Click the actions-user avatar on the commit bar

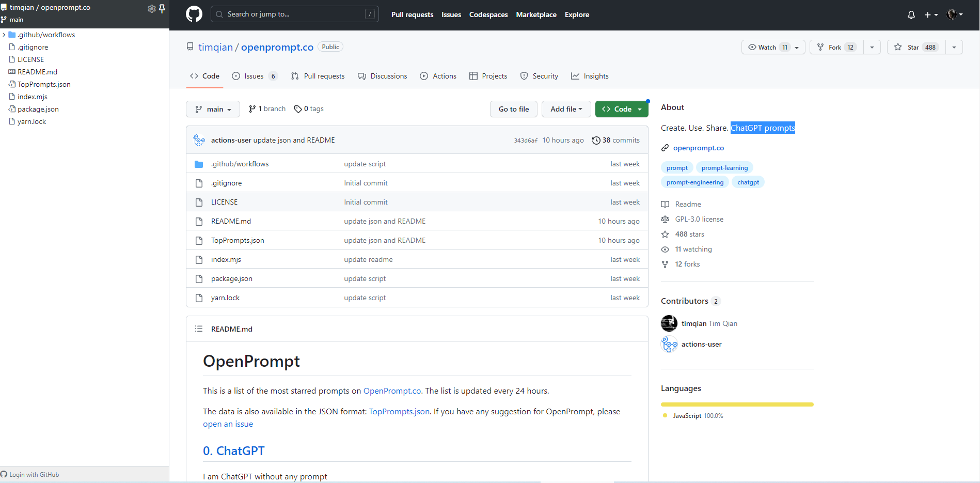coord(199,140)
